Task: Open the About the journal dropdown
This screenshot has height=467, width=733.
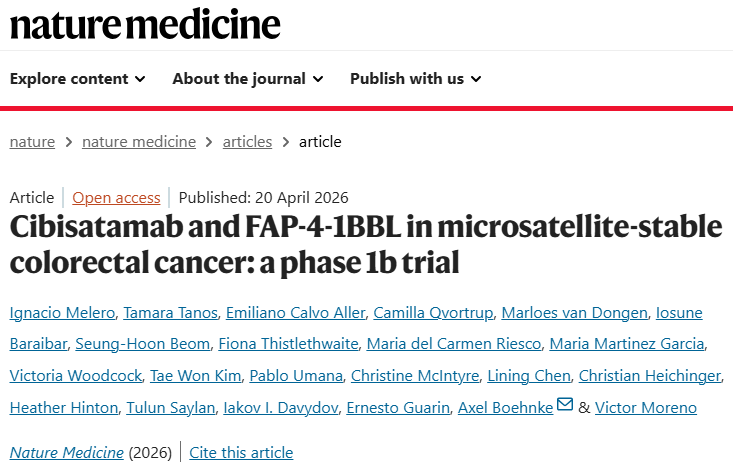Action: coord(247,79)
